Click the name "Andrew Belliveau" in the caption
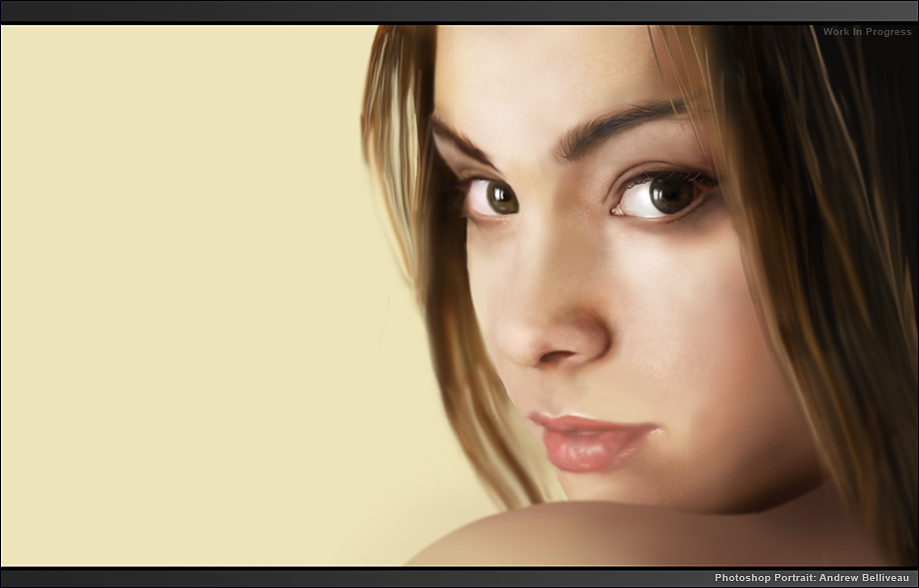 pos(866,578)
